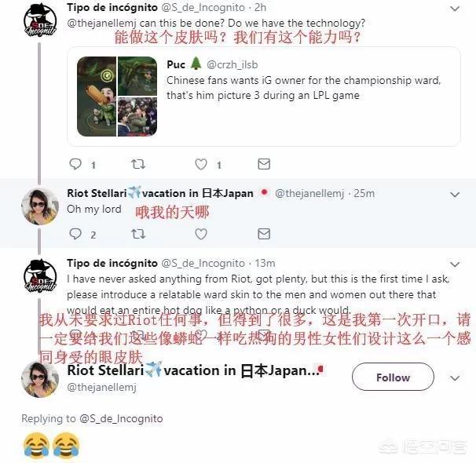Open the @thejanellemj mention in the first tweet
The width and height of the screenshot is (476, 463).
[101, 24]
